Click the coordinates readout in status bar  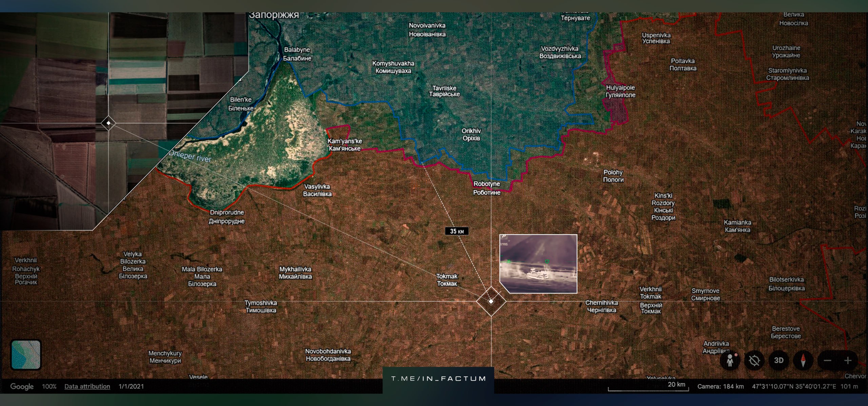coord(794,386)
